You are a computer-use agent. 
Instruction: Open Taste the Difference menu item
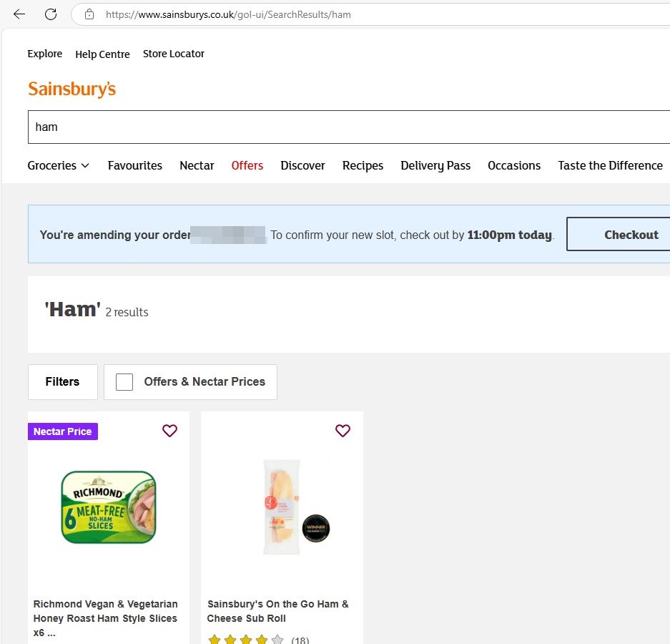click(x=610, y=165)
